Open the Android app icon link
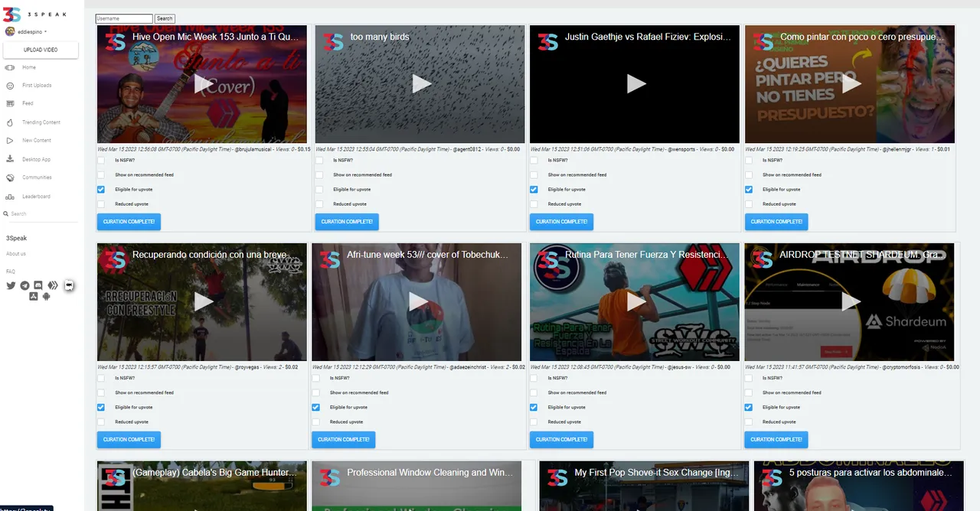 coord(47,296)
